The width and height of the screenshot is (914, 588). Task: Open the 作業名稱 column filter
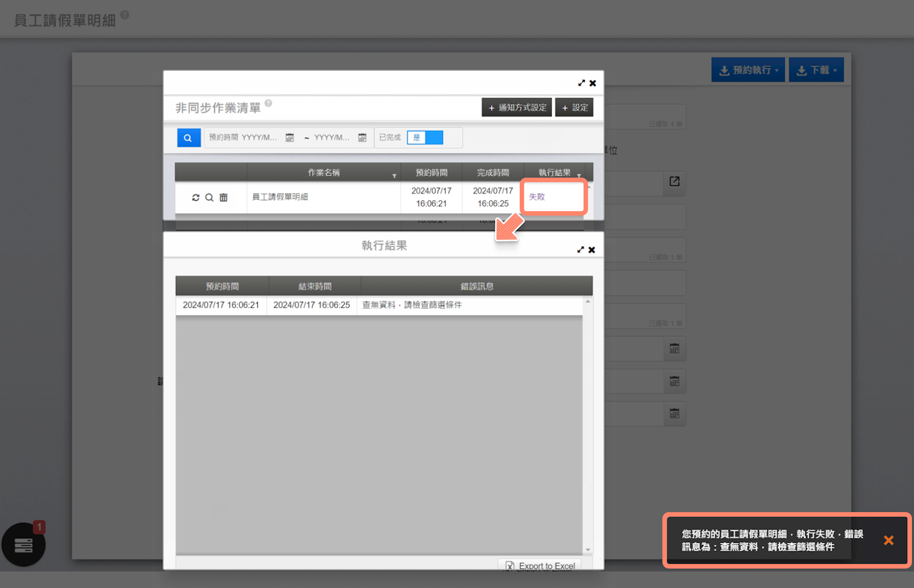tap(394, 175)
